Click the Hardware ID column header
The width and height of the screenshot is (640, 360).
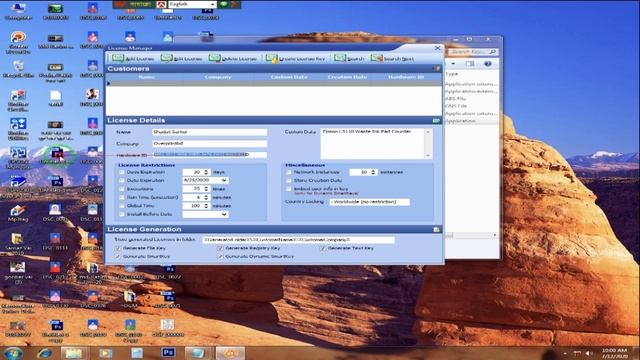(x=406, y=77)
